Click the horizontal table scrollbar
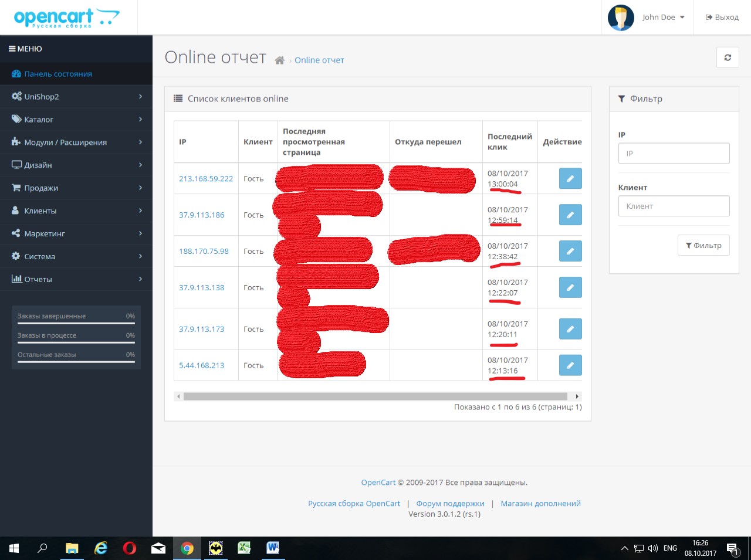This screenshot has width=751, height=560. [x=375, y=396]
